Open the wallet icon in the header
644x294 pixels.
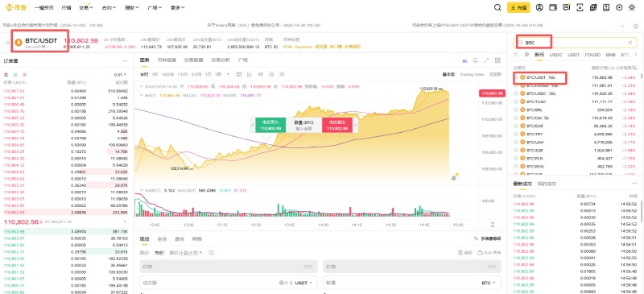pos(553,7)
